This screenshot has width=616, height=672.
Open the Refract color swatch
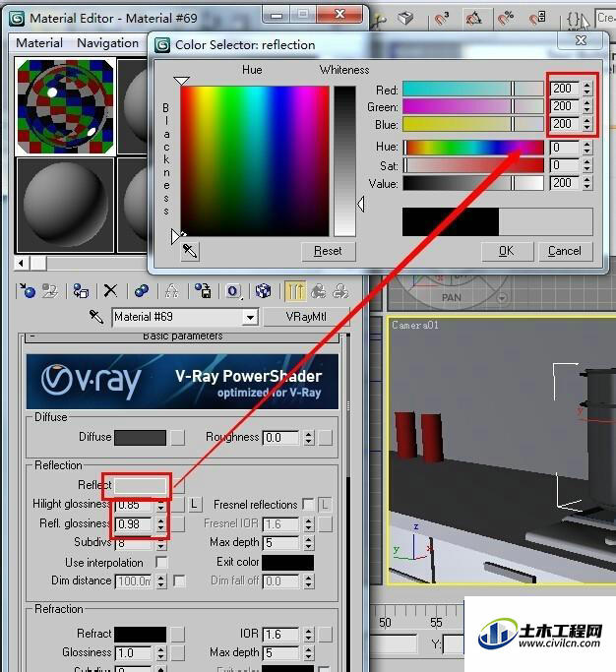(140, 635)
